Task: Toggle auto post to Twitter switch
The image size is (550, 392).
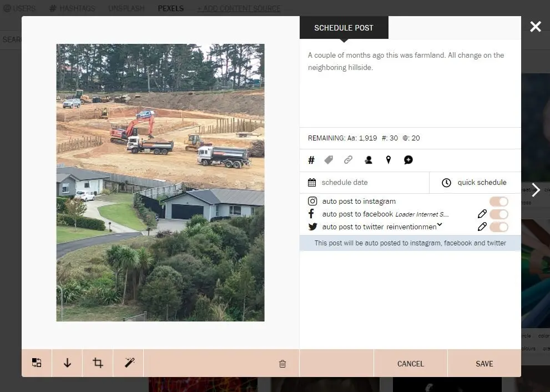Action: (498, 227)
